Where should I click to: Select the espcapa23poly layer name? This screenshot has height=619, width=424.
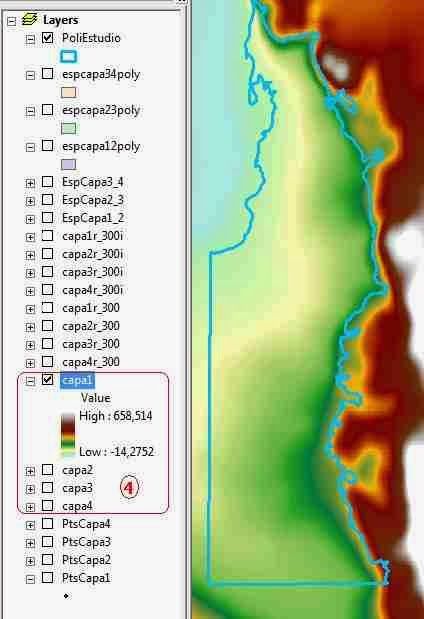pos(101,110)
